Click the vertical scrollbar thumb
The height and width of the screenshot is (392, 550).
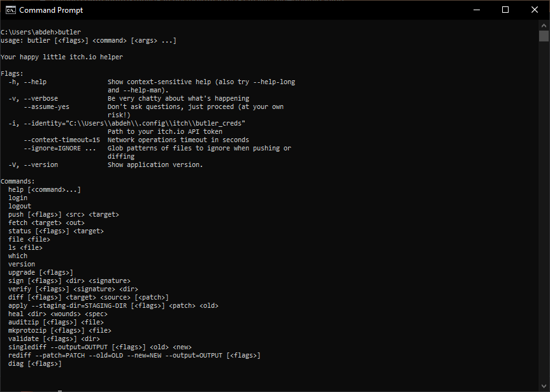tap(544, 36)
